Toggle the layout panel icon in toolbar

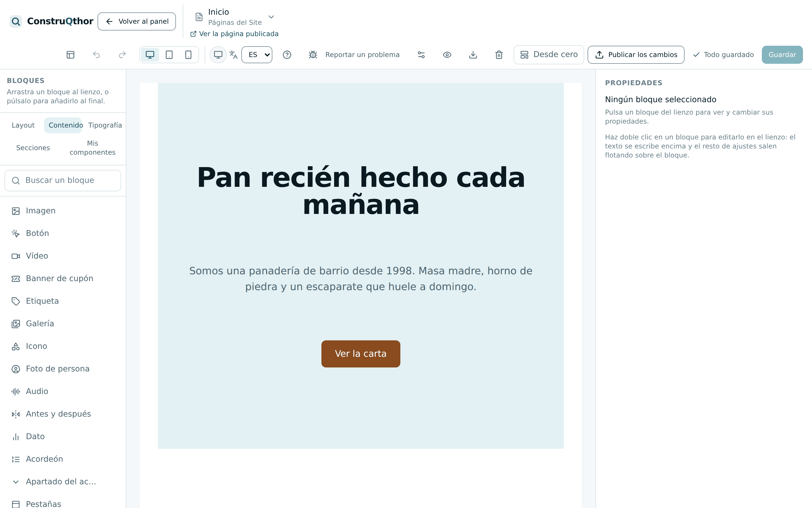[70, 55]
